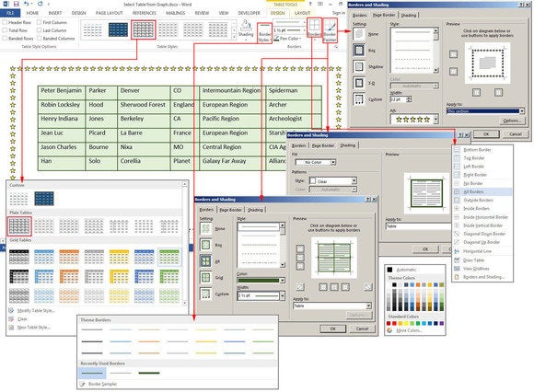
Task: Switch to the INSERT ribbon tab
Action: (55, 13)
